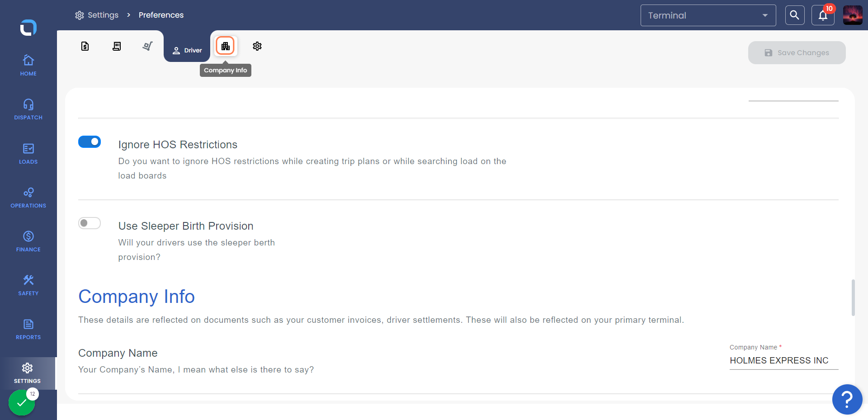868x420 pixels.
Task: Disable Ignore HOS Restrictions toggle
Action: [x=90, y=142]
